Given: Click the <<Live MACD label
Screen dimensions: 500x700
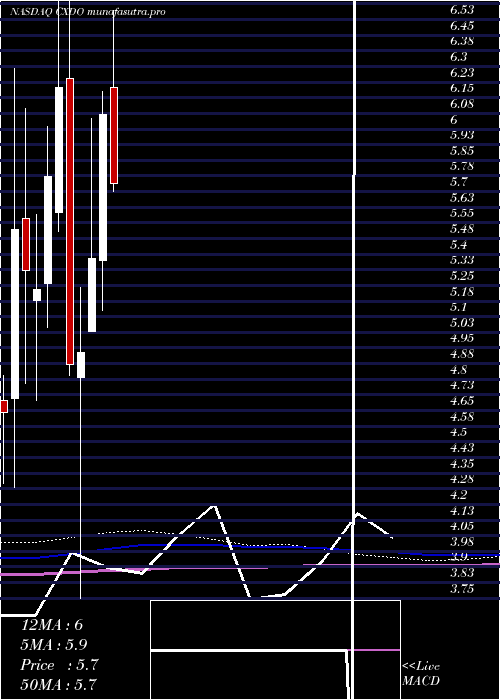Looking at the screenshot, I should (x=421, y=674).
